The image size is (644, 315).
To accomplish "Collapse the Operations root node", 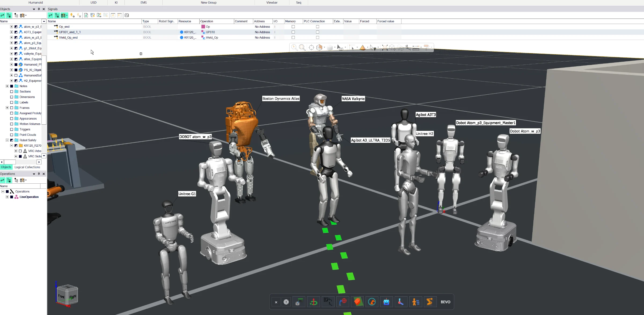I will tap(3, 191).
